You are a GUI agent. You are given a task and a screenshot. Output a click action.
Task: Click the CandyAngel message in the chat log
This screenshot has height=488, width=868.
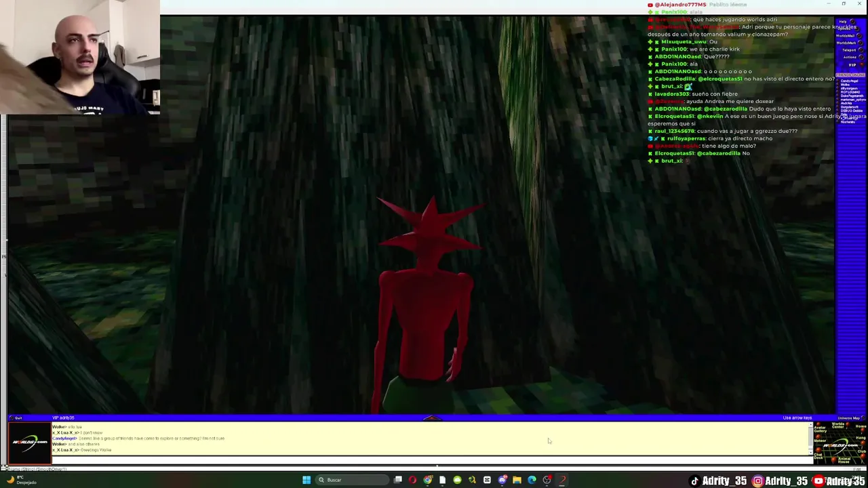pos(138,439)
